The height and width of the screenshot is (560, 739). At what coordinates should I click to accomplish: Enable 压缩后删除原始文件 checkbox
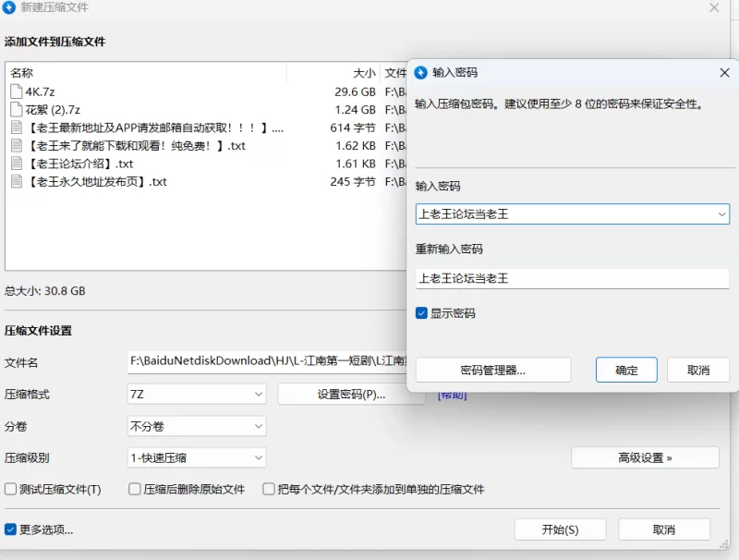[135, 489]
